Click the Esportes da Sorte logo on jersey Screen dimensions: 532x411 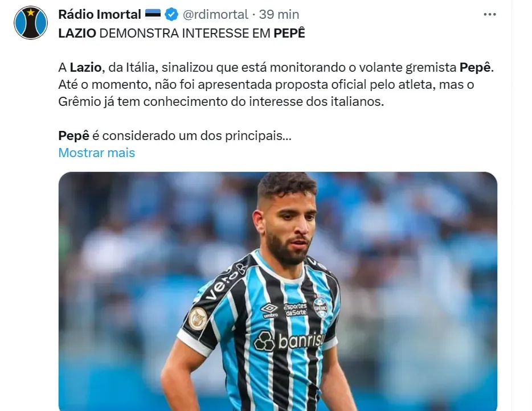tap(296, 309)
